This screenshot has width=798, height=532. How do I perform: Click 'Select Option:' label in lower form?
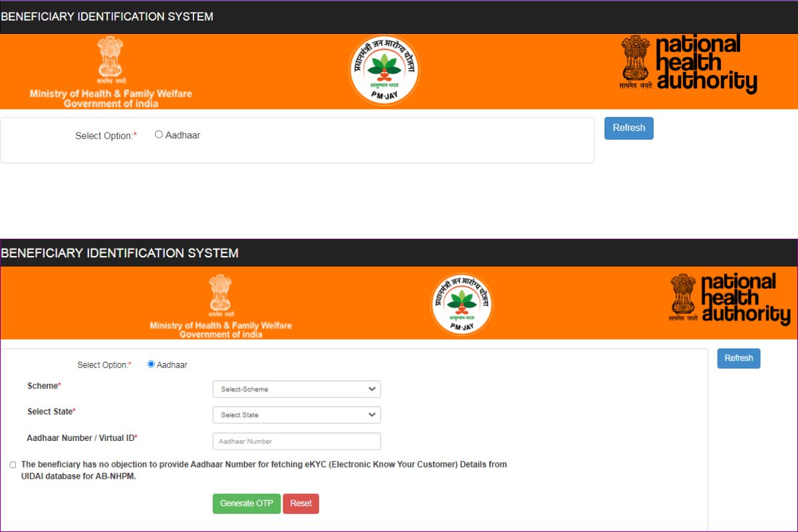(x=104, y=365)
